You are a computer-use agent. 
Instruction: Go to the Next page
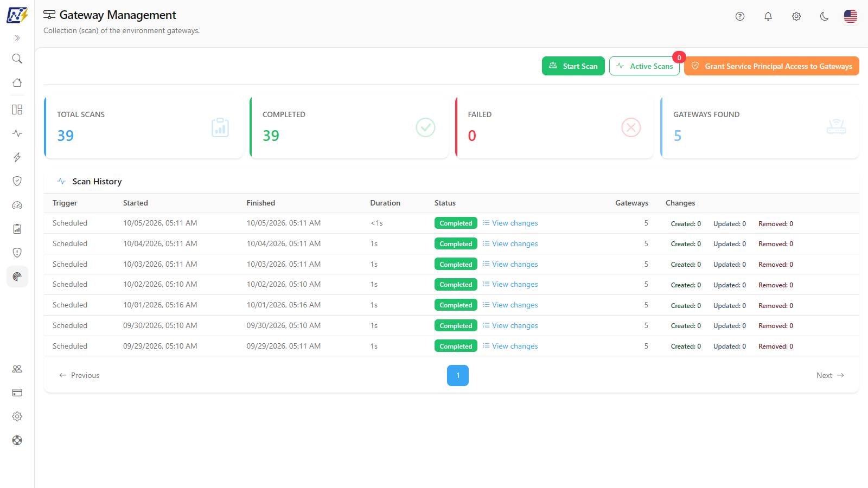(x=830, y=375)
